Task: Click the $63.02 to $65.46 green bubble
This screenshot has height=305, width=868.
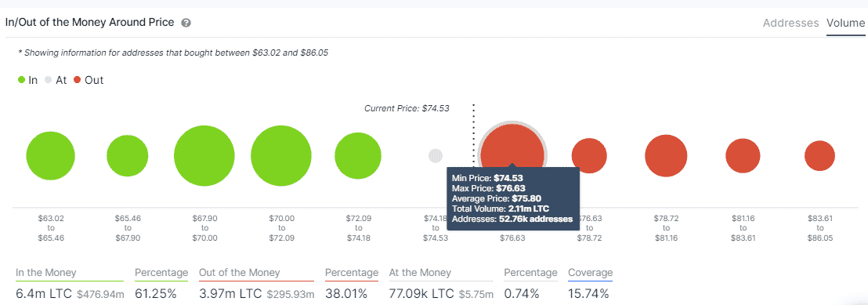Action: tap(50, 156)
